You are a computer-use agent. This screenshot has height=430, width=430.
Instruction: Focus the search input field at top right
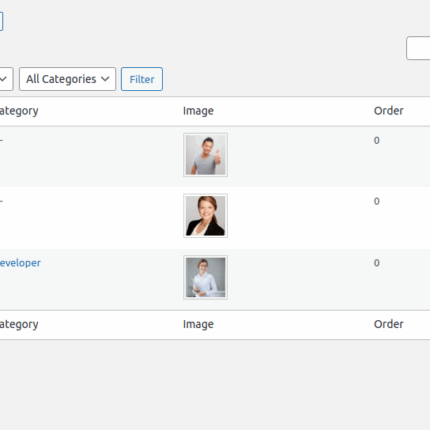point(418,48)
